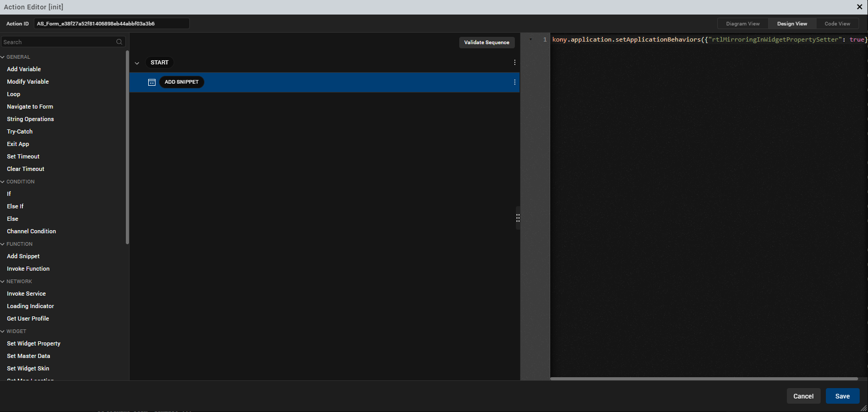Click the actions list vertical scrollbar
The image size is (868, 412).
127,147
